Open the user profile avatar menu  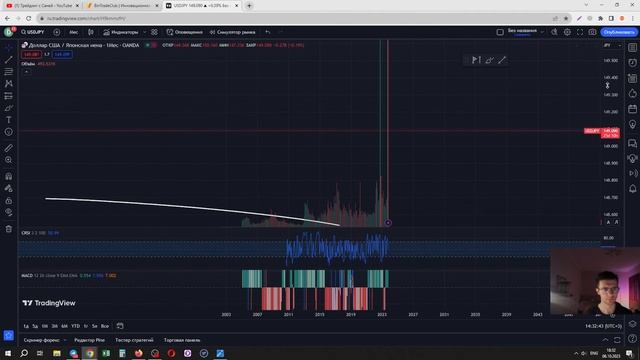9,32
